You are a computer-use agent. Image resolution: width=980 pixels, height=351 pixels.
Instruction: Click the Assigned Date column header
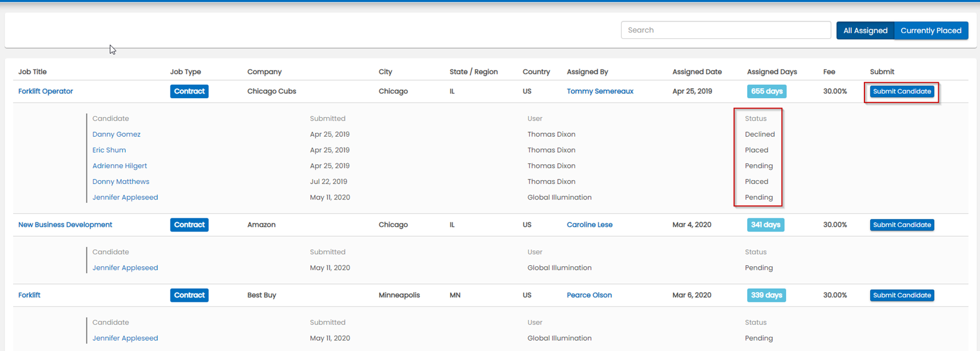pos(696,72)
